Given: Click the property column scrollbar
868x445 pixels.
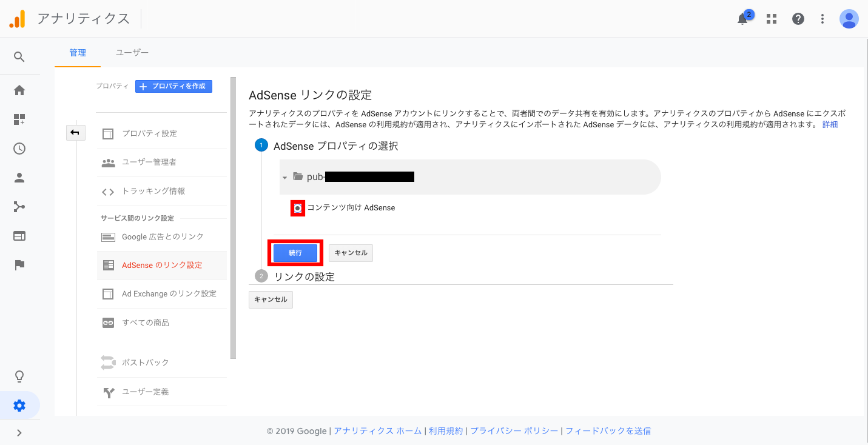Looking at the screenshot, I should pyautogui.click(x=233, y=218).
